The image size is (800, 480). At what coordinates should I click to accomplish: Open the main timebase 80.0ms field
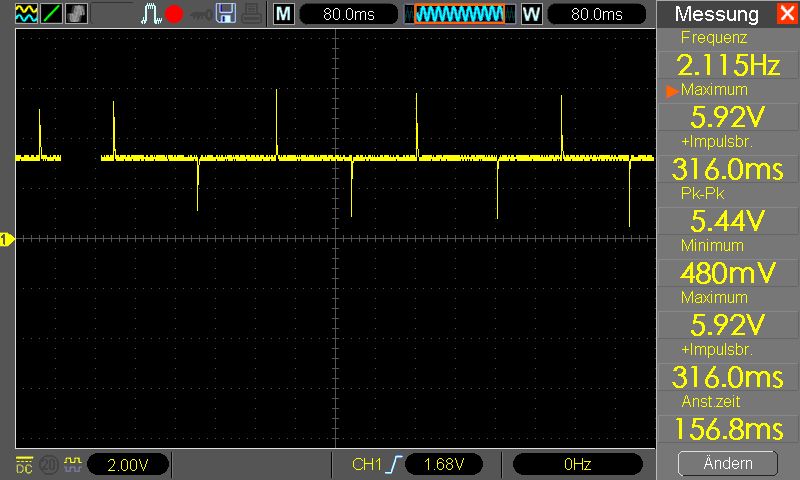[x=349, y=14]
